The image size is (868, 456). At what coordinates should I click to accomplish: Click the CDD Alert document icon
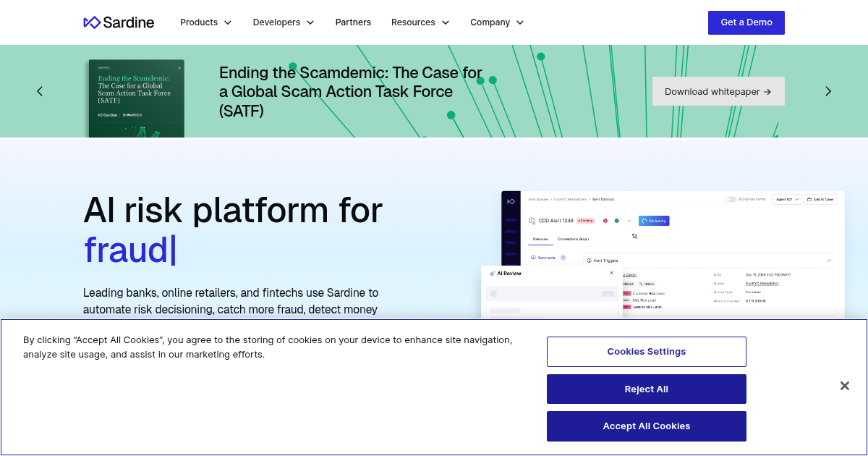532,221
